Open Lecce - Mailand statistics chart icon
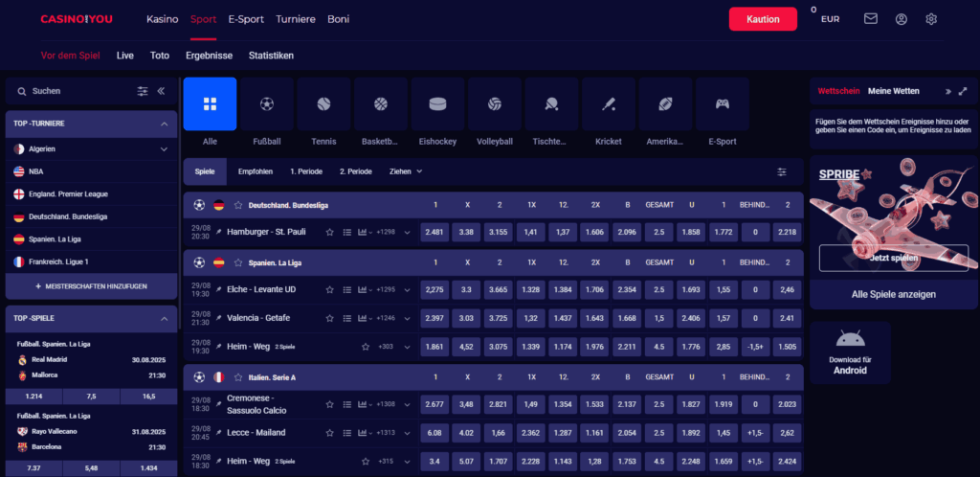 [x=362, y=433]
